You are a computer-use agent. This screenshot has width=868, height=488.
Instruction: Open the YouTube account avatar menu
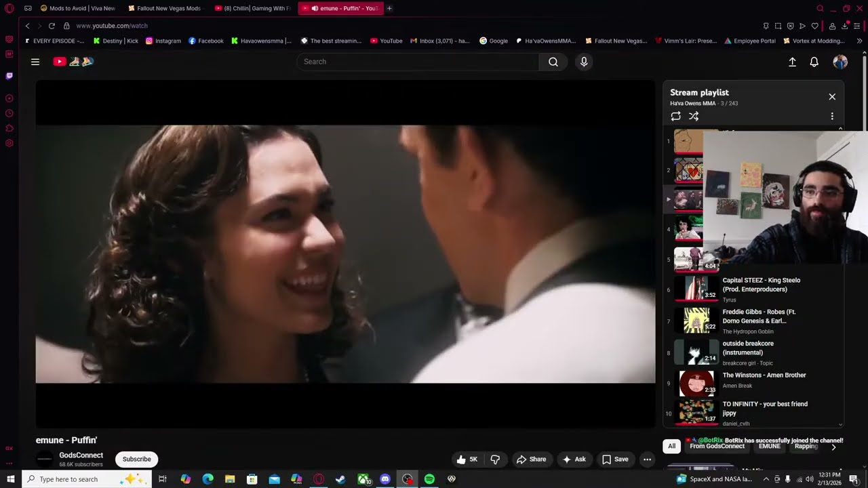[x=840, y=62]
